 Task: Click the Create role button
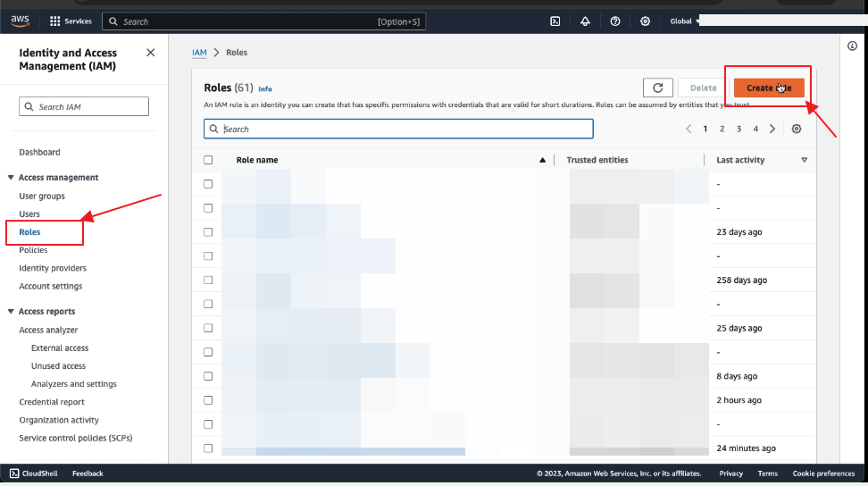coord(769,88)
